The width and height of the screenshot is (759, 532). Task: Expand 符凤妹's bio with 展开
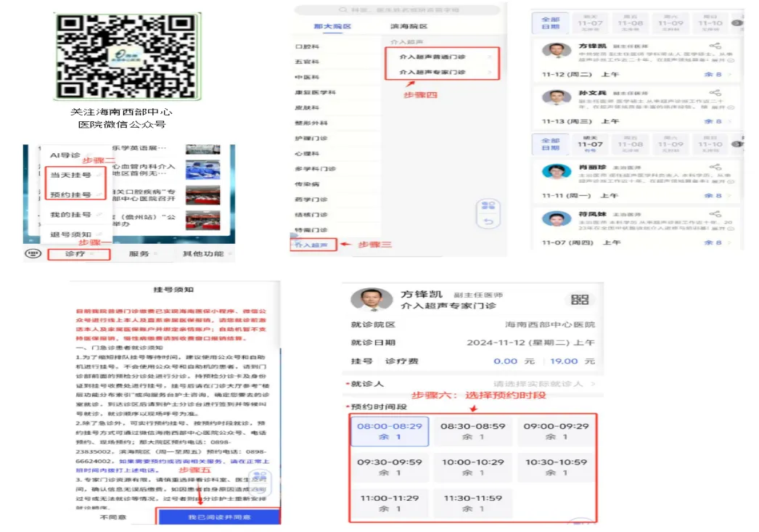(723, 228)
